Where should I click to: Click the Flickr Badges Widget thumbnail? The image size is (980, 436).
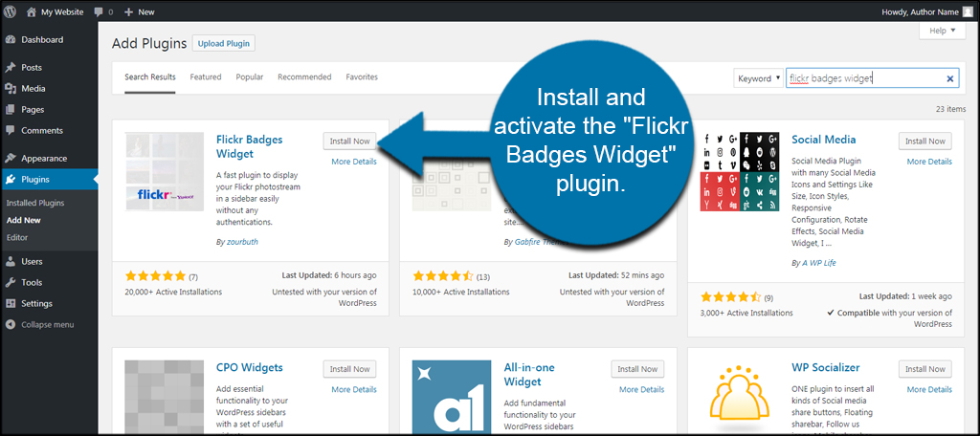point(165,171)
